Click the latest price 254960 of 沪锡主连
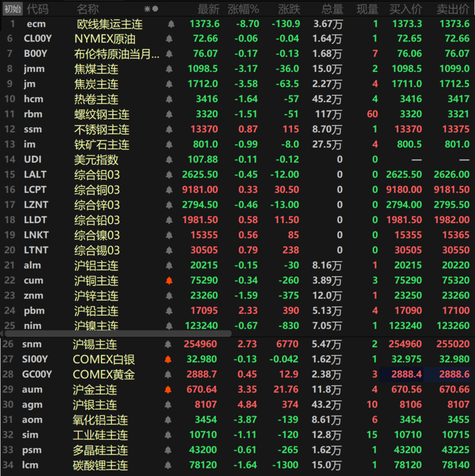The height and width of the screenshot is (476, 475). [200, 344]
